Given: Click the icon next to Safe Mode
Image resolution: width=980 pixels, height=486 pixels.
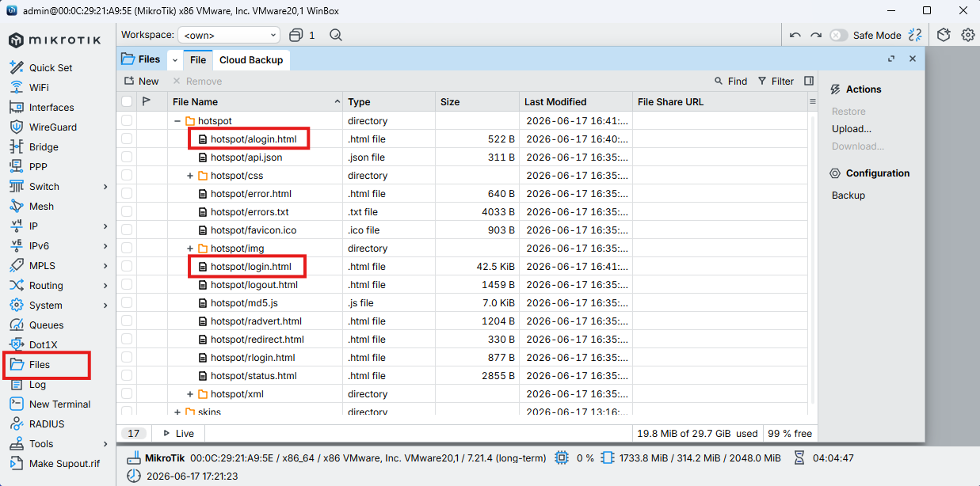Looking at the screenshot, I should (915, 35).
